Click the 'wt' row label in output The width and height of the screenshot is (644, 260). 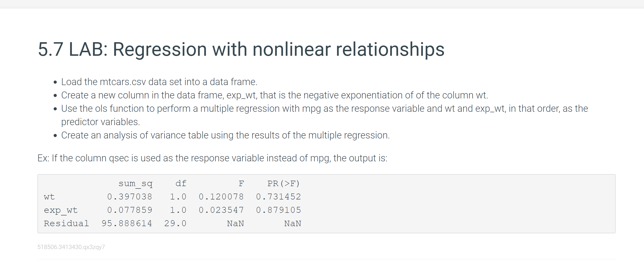tap(49, 197)
